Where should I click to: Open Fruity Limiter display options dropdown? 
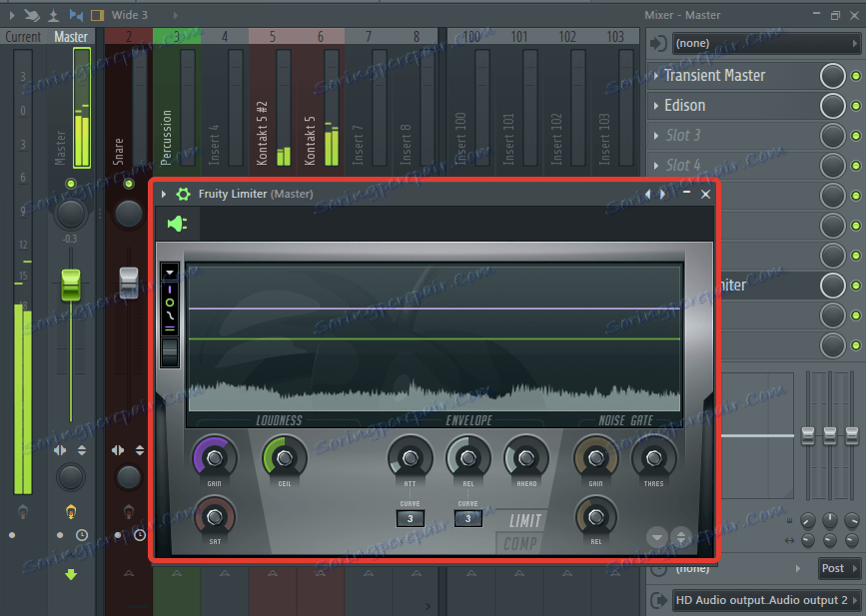pos(170,273)
